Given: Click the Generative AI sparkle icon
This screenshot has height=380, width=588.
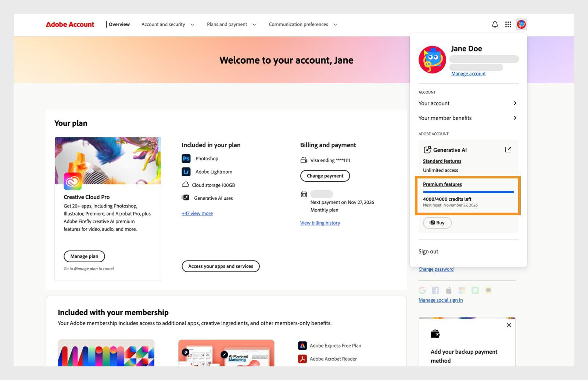Looking at the screenshot, I should tap(427, 150).
